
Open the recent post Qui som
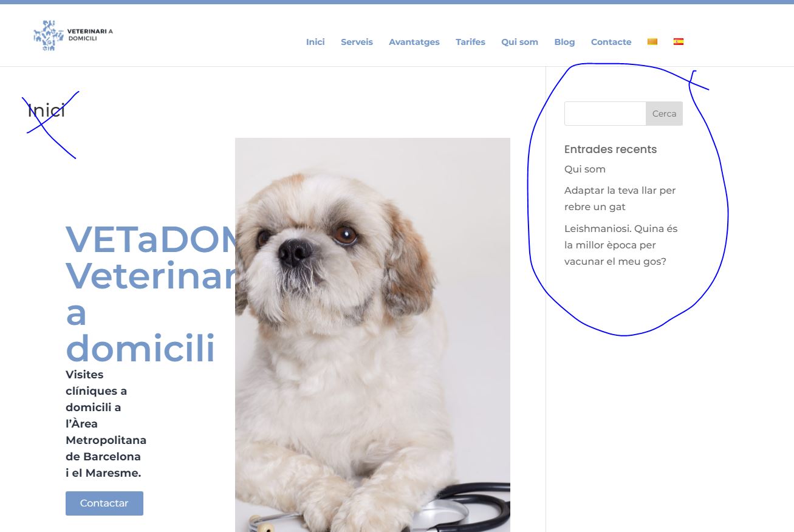tap(585, 169)
